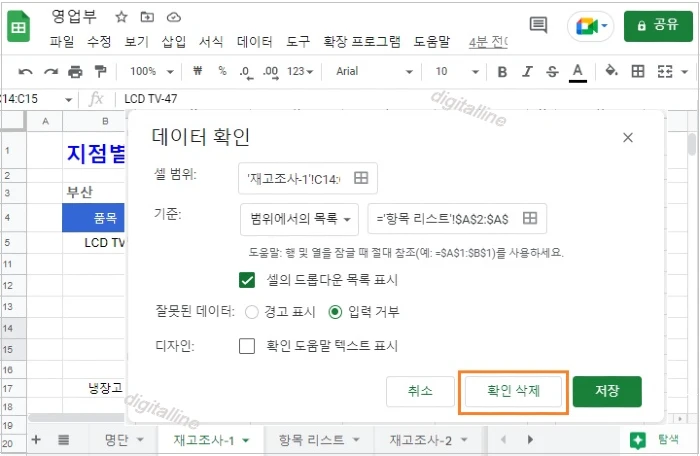Click the 취소 button

click(420, 391)
